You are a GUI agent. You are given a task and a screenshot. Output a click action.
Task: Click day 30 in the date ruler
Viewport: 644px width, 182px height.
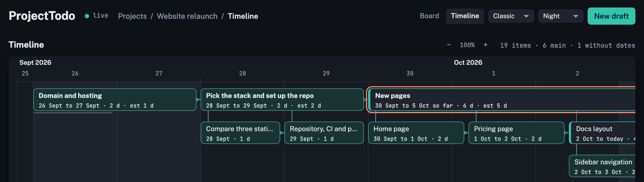pyautogui.click(x=410, y=73)
